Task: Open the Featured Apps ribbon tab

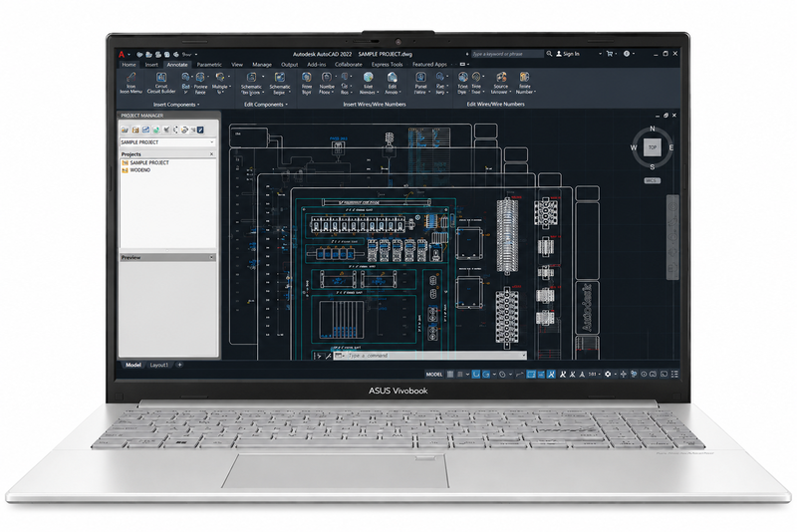Action: pos(429,65)
